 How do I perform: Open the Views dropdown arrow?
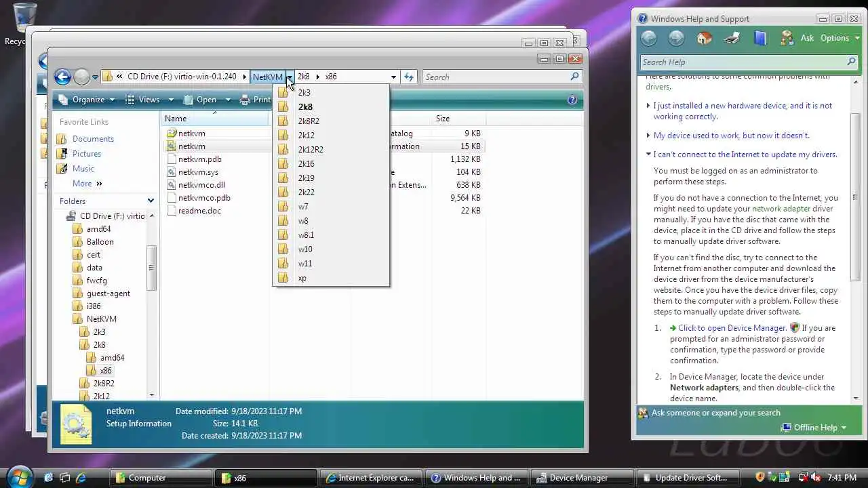click(171, 100)
